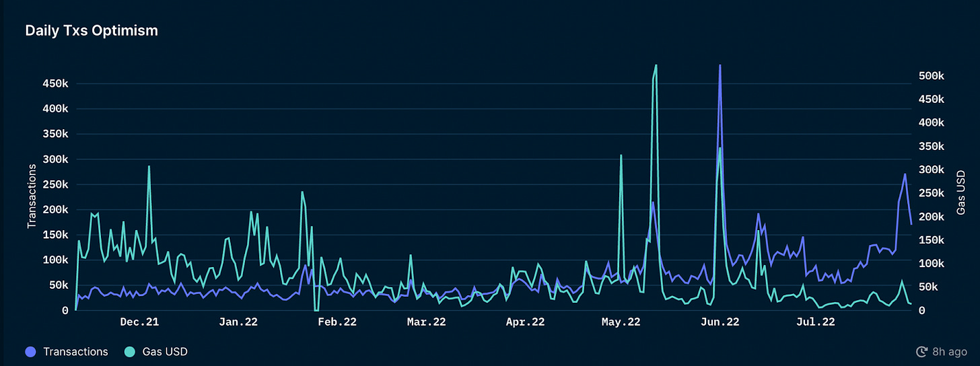Select the Jan.22 x-axis label

click(238, 322)
